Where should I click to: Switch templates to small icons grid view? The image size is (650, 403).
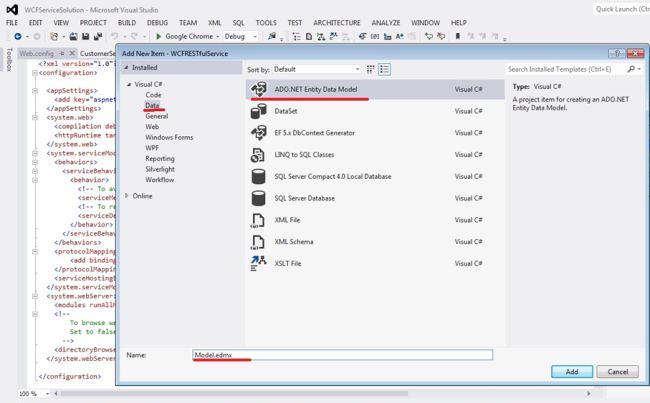point(371,69)
